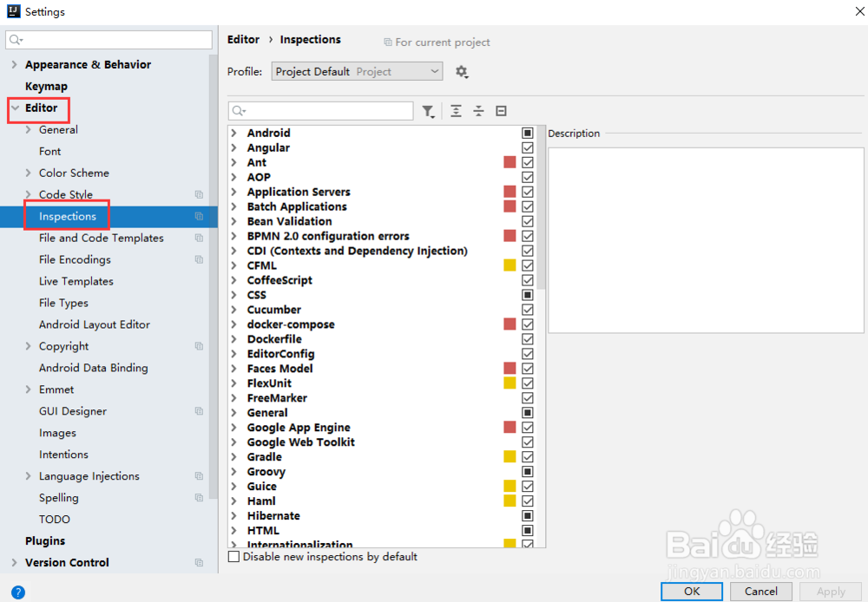868x602 pixels.
Task: Click the Copyright settings badge icon
Action: 198,345
